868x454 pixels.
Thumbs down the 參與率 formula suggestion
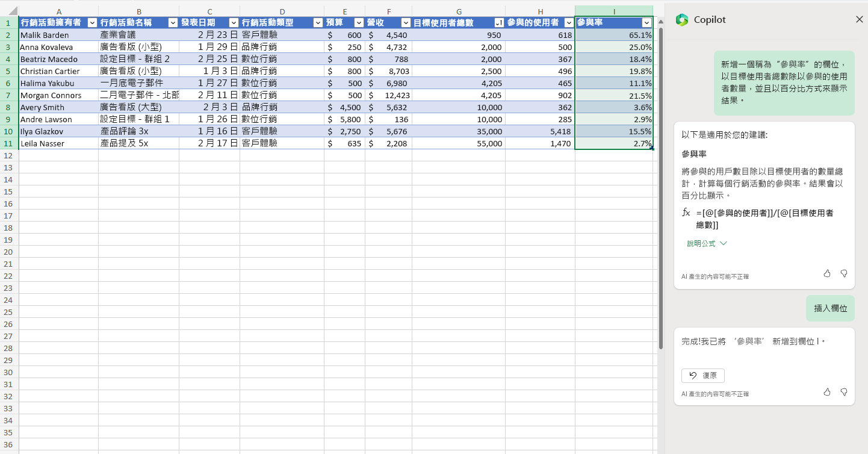click(x=844, y=273)
